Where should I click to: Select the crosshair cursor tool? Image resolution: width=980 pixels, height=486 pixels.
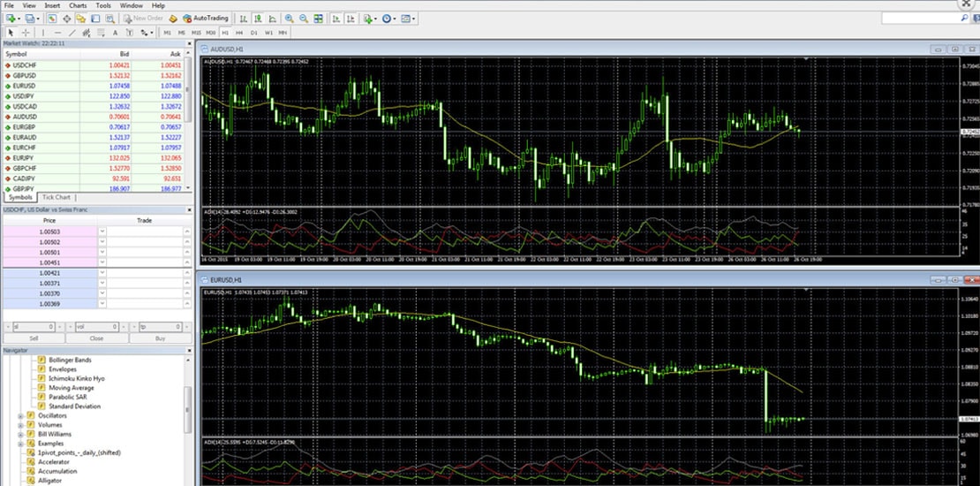point(25,33)
